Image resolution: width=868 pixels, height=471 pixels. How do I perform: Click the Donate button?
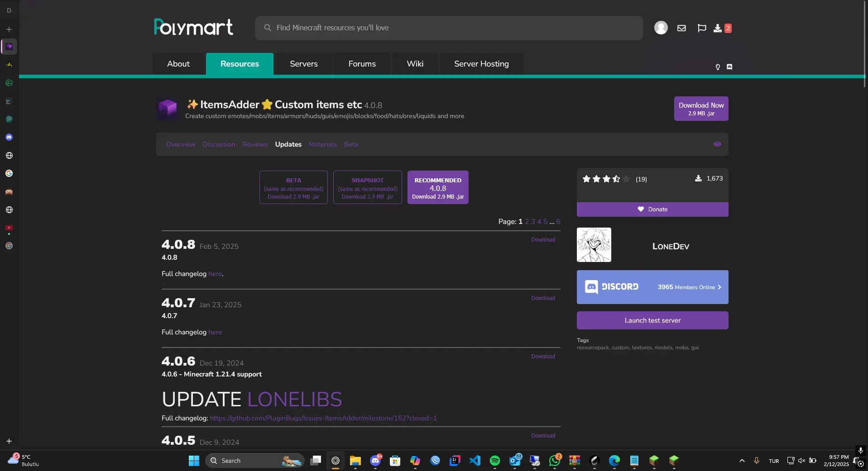pyautogui.click(x=652, y=209)
